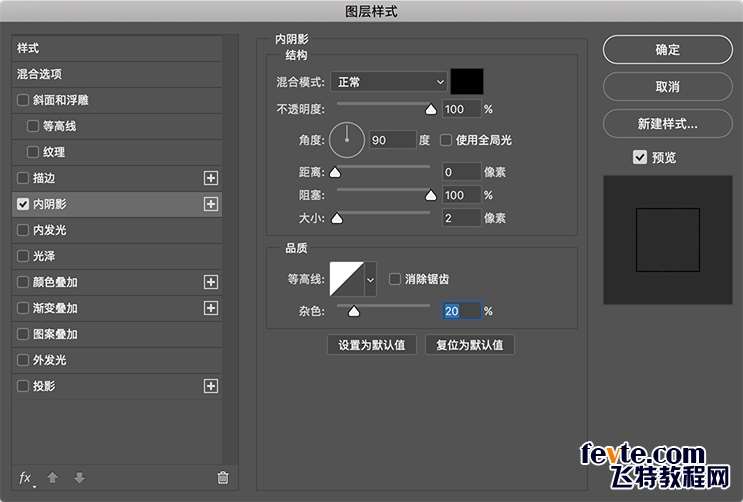The image size is (743, 502).
Task: Enable 纹理 checkbox
Action: [33, 152]
